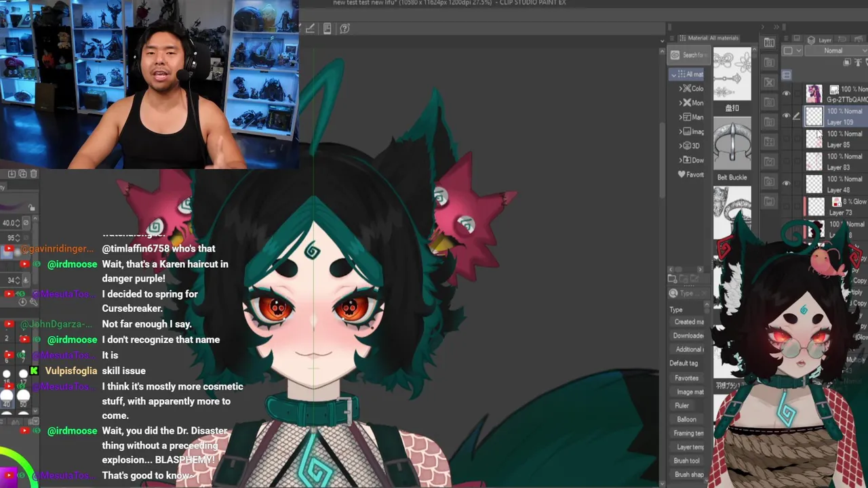Click the X-marked icon in vertical palette dock
This screenshot has width=868, height=488.
[x=769, y=82]
